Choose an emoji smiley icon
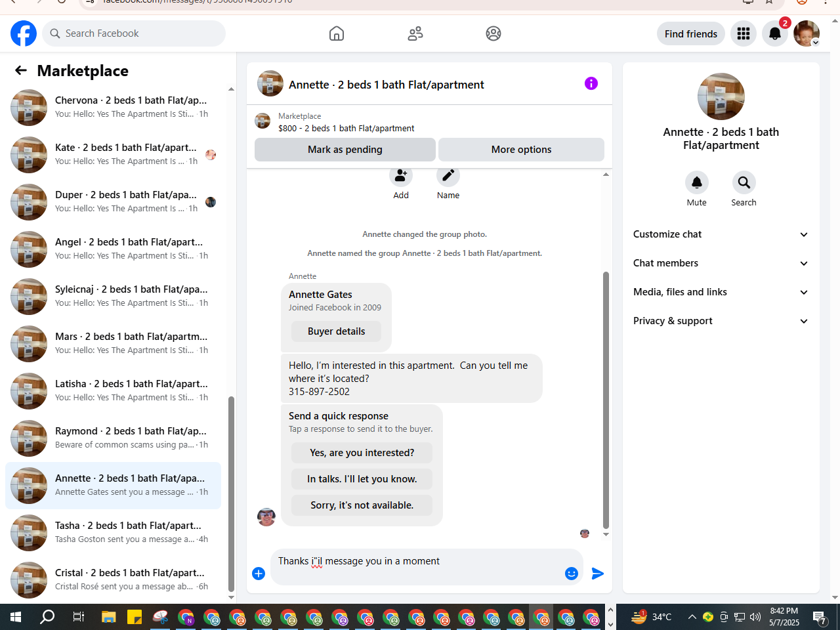The width and height of the screenshot is (840, 630). pos(572,574)
